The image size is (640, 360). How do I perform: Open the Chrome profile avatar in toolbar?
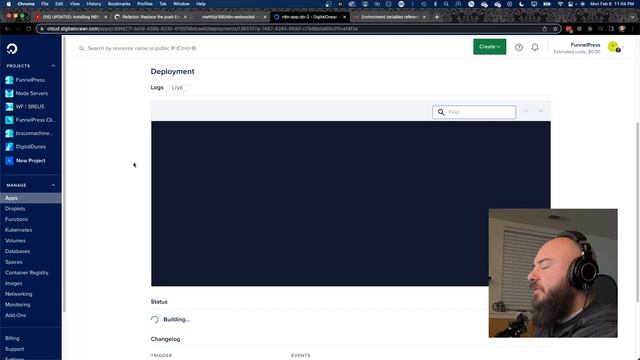[622, 29]
